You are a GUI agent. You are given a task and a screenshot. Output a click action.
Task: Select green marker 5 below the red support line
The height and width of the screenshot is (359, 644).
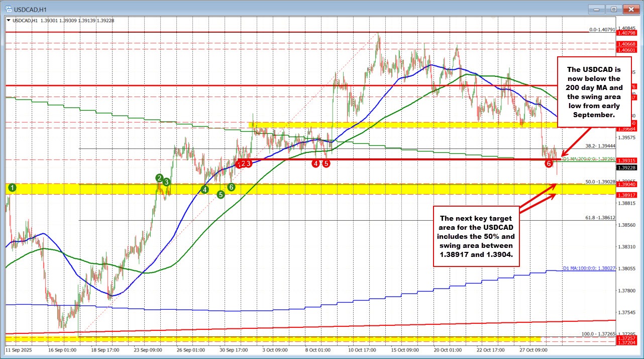(221, 195)
